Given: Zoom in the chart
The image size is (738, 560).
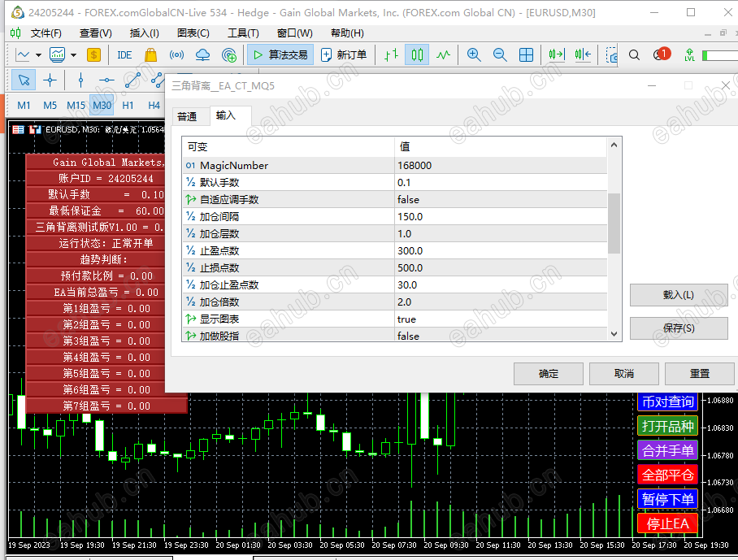Looking at the screenshot, I should pyautogui.click(x=474, y=55).
